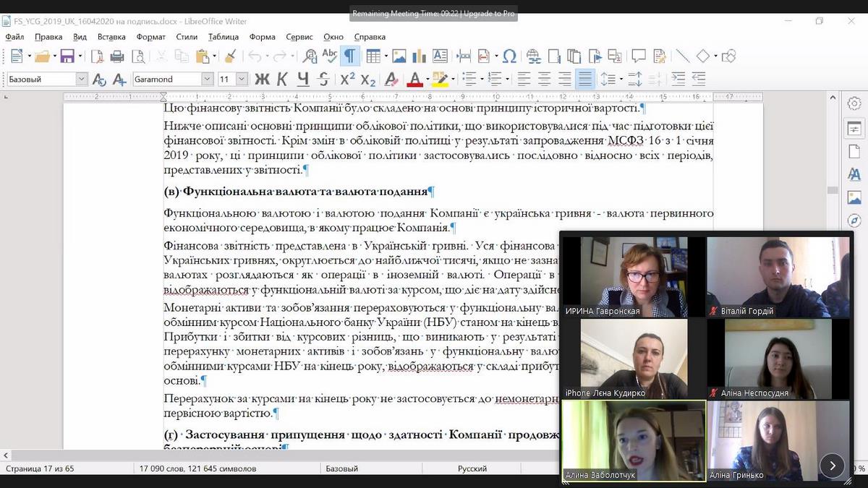The image size is (868, 488).
Task: Insert special character with Omega icon
Action: [x=509, y=56]
